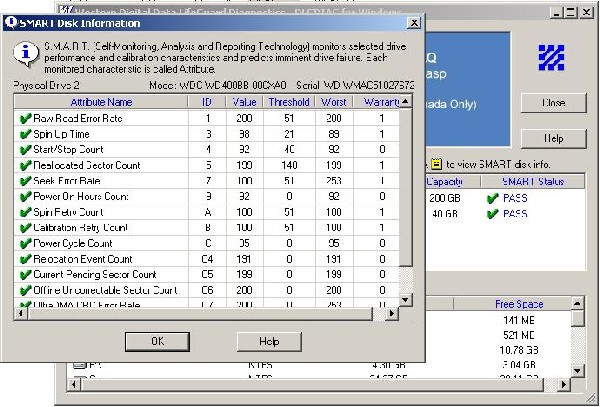The image size is (600, 407).
Task: Click the 200 GB capacity entry
Action: 445,198
